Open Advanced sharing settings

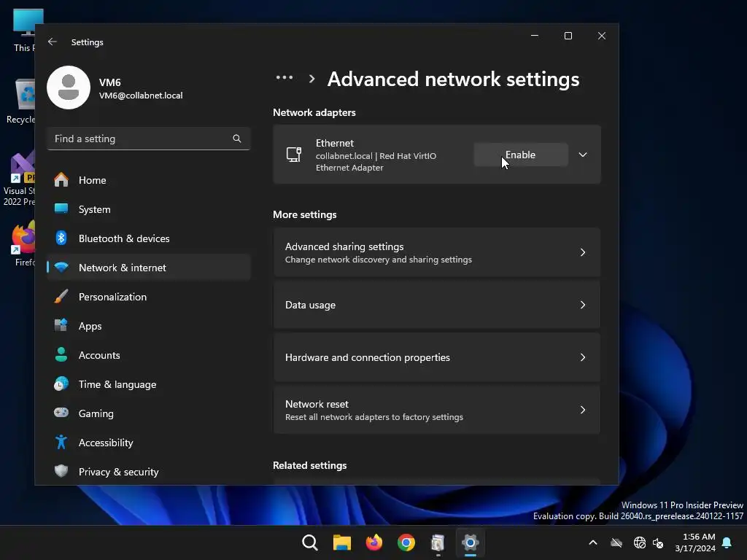click(437, 252)
